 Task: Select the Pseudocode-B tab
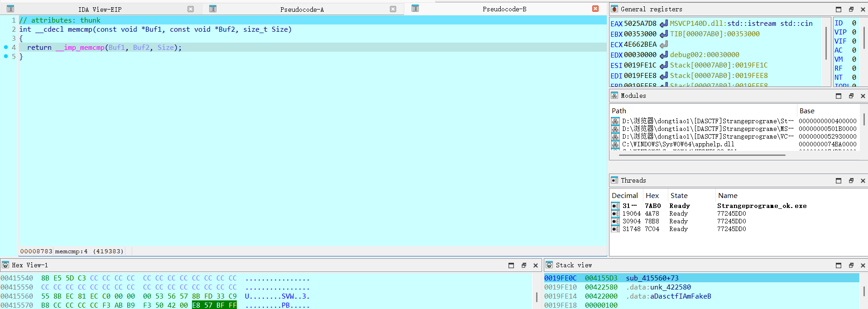coord(504,9)
